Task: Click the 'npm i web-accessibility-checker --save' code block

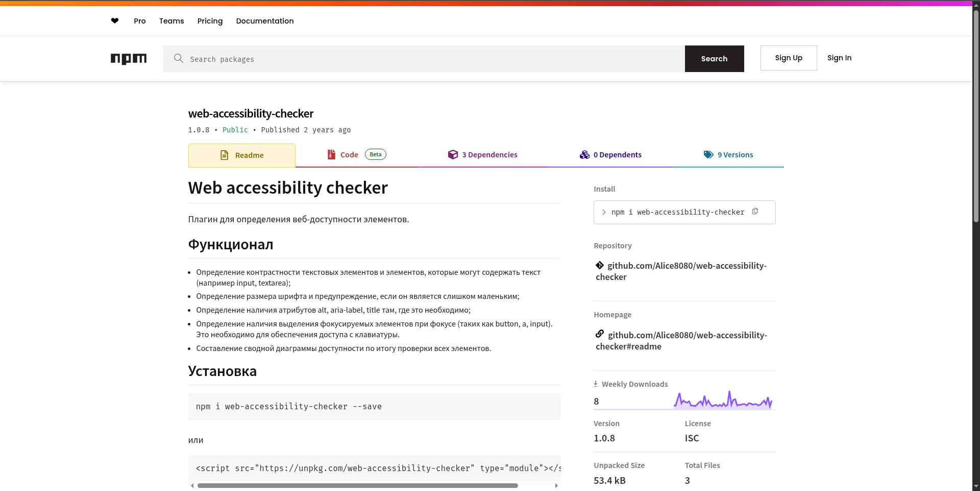Action: tap(375, 407)
